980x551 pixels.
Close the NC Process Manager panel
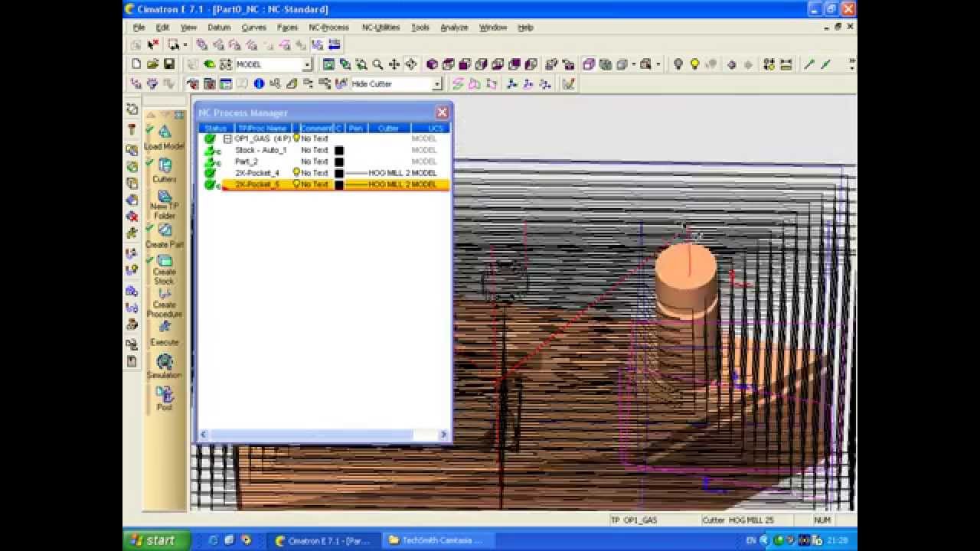pos(442,112)
